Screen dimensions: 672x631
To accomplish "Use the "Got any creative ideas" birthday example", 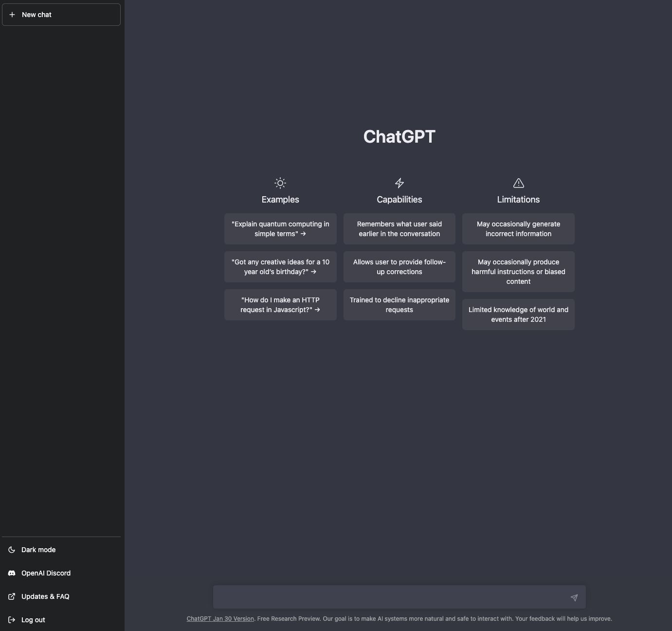I will click(x=280, y=267).
